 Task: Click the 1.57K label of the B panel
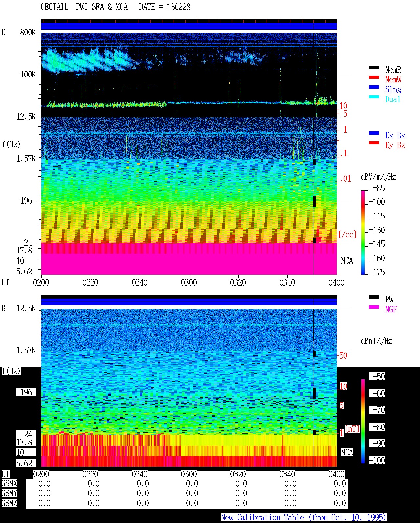click(x=26, y=350)
